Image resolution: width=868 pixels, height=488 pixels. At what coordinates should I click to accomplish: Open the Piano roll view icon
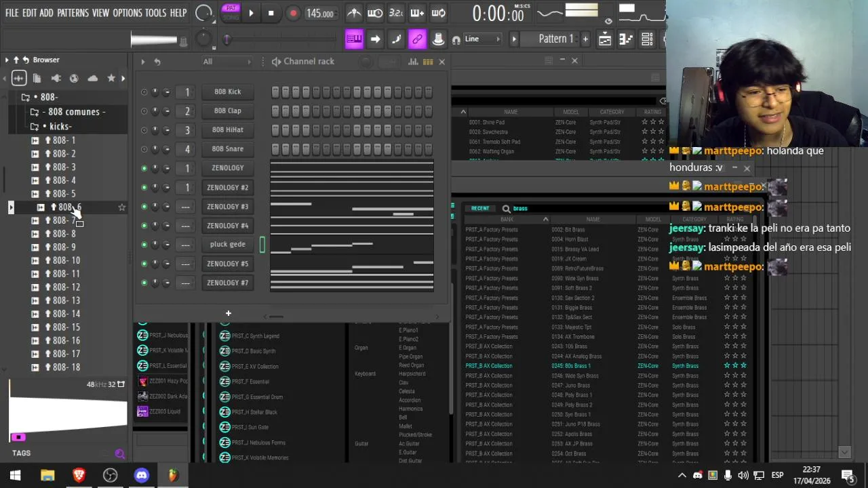pyautogui.click(x=626, y=39)
